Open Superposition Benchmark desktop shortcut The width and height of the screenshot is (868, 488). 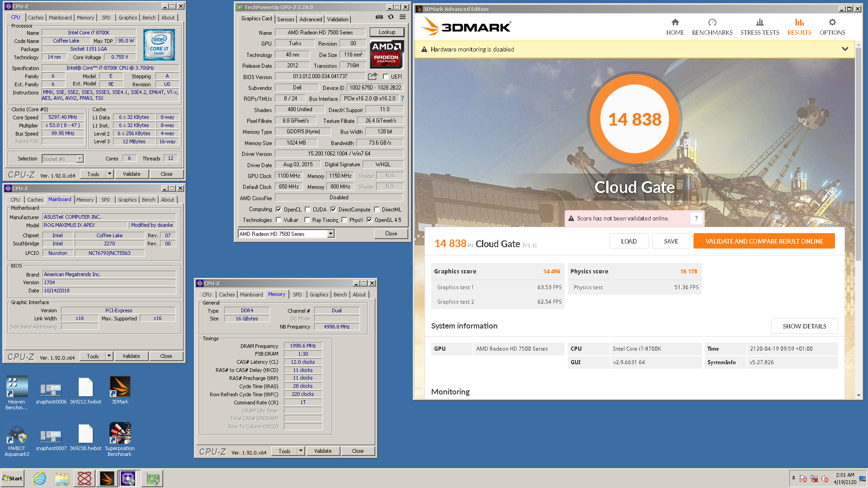pos(120,440)
